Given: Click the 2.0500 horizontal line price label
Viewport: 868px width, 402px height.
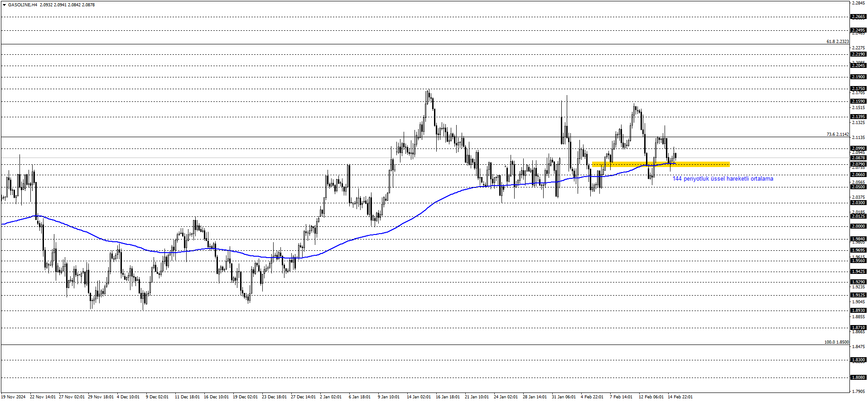Looking at the screenshot, I should tap(858, 187).
